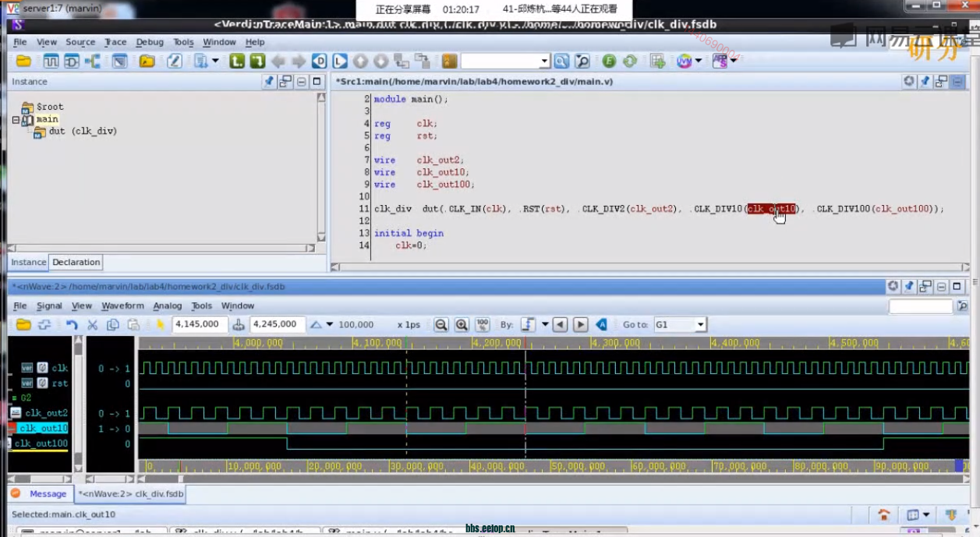Screen dimensions: 980x537
Task: Click the home icon in status bar
Action: coord(884,515)
